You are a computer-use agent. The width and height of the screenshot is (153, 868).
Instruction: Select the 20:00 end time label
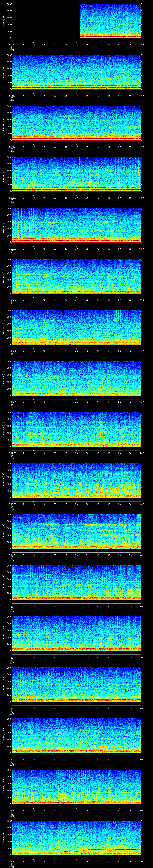click(x=141, y=810)
